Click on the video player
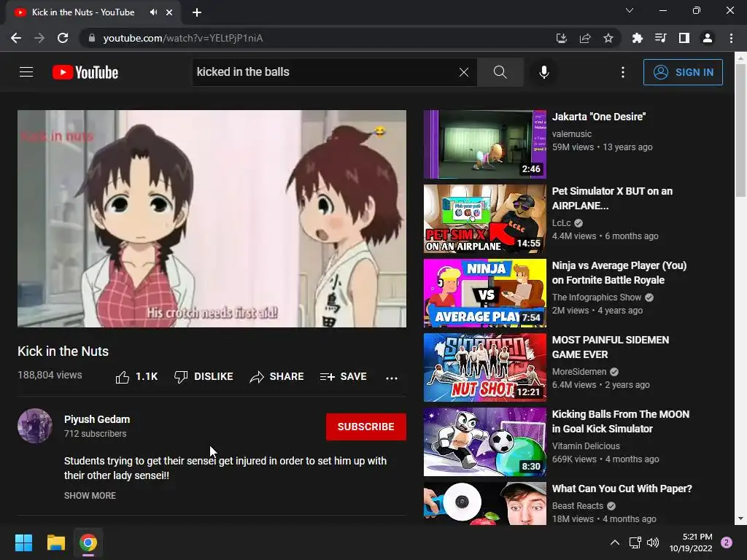747x560 pixels. (212, 219)
